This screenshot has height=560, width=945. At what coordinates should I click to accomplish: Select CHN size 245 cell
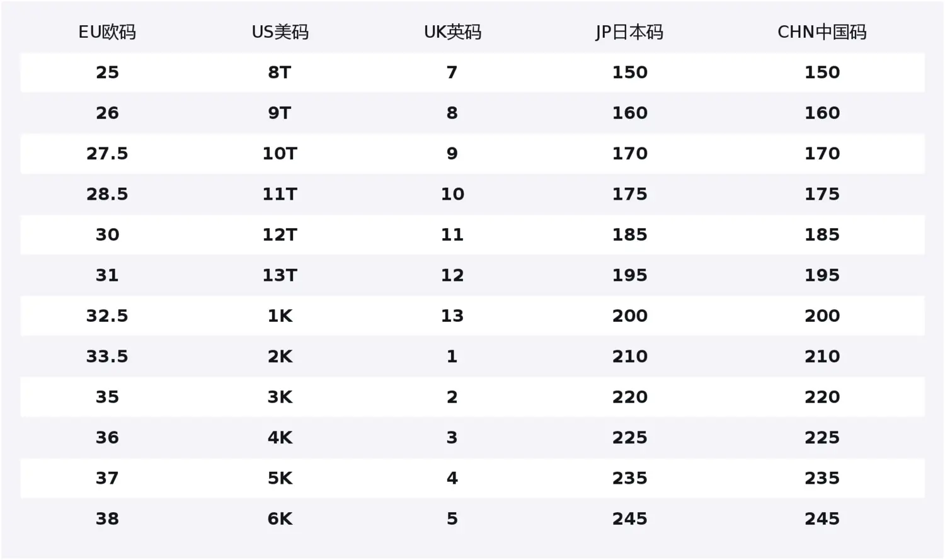coord(822,519)
